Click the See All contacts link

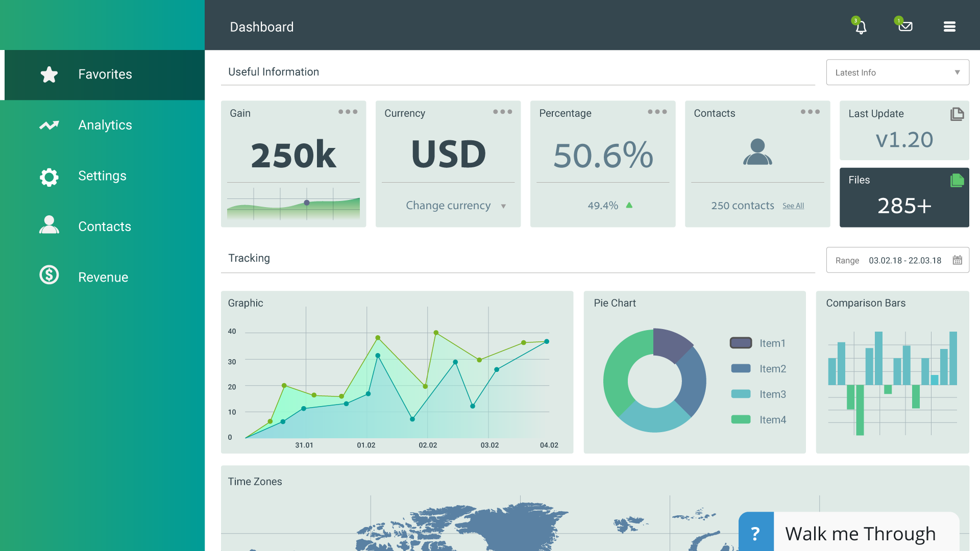(x=793, y=206)
